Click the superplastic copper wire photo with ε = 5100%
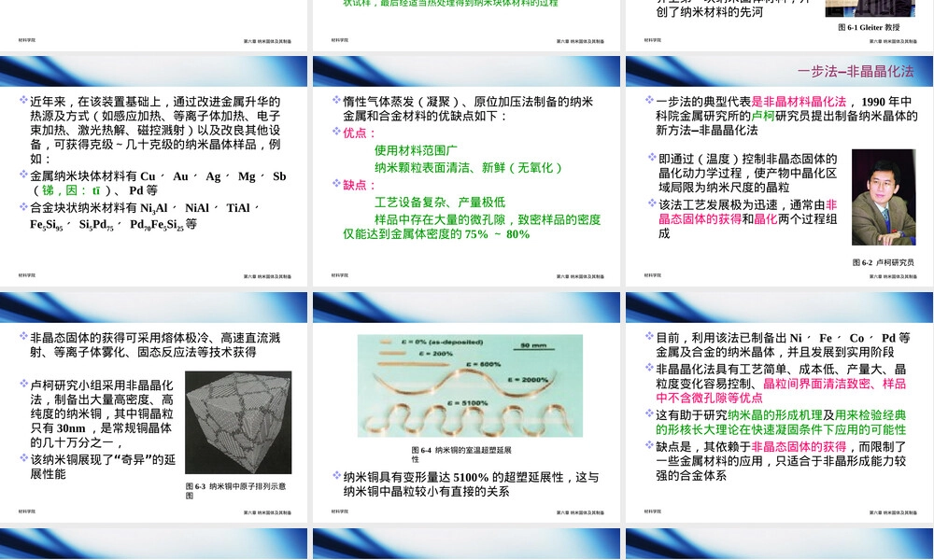Screen dimensions: 934x560 tap(470, 385)
